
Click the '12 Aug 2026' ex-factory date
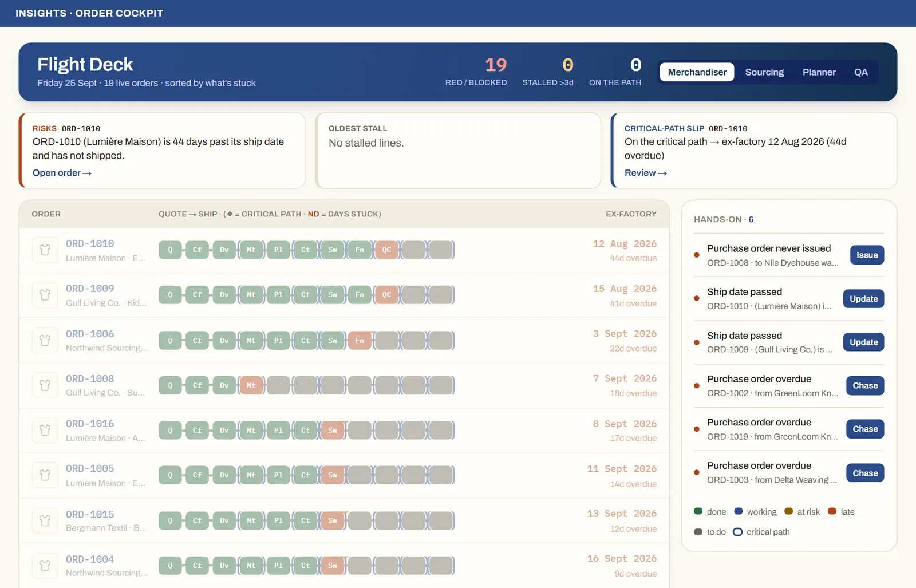pos(625,244)
